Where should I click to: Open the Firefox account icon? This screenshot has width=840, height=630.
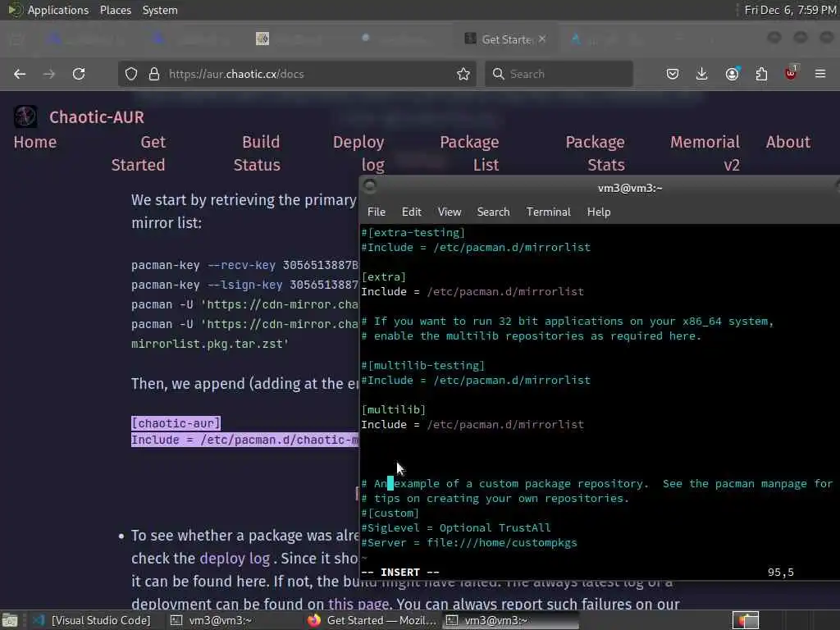[x=733, y=74]
